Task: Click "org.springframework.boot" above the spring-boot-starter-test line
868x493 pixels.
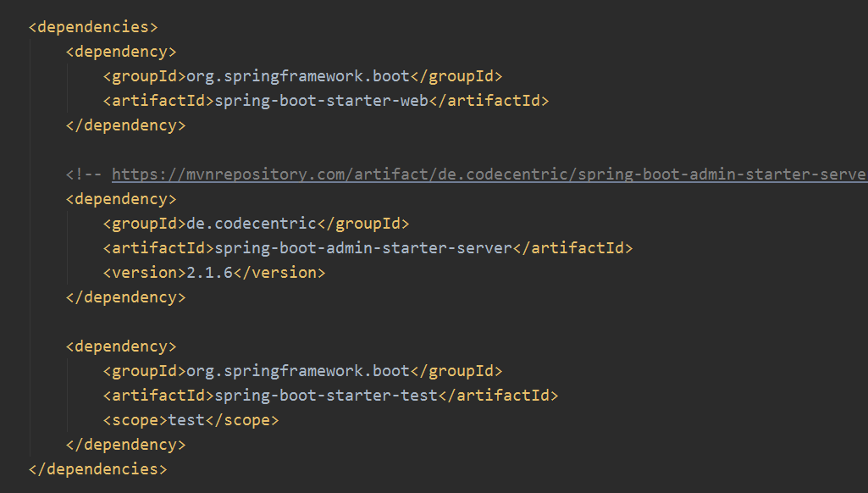Action: point(298,371)
